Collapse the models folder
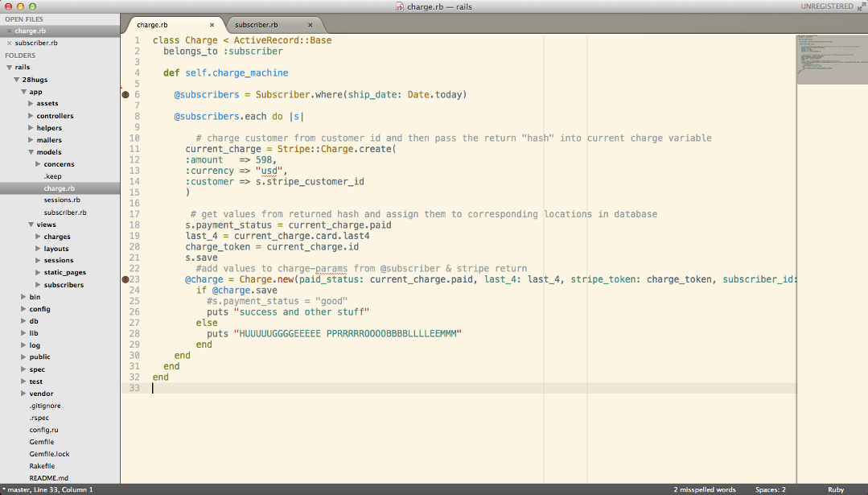The width and height of the screenshot is (868, 495). 31,152
